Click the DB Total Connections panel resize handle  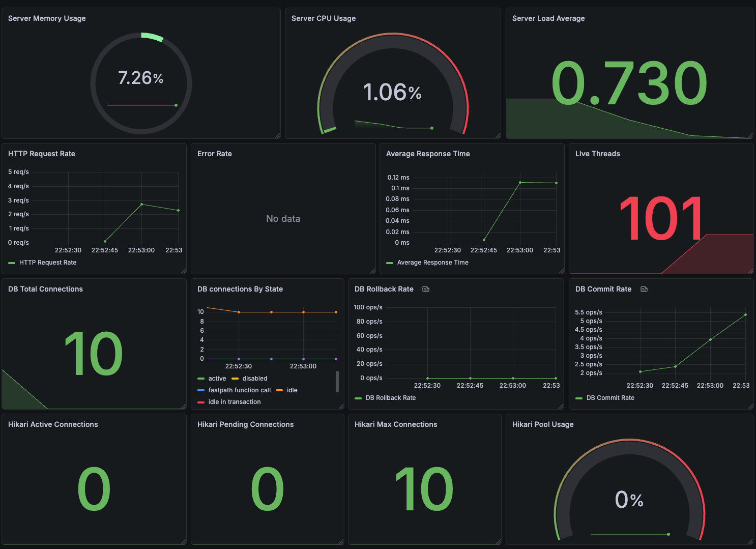coord(184,407)
